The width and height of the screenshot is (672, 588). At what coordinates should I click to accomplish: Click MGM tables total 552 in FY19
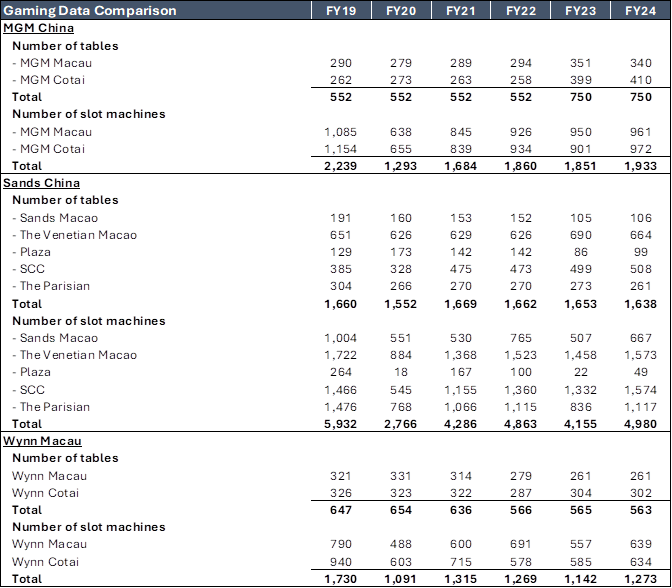click(341, 97)
